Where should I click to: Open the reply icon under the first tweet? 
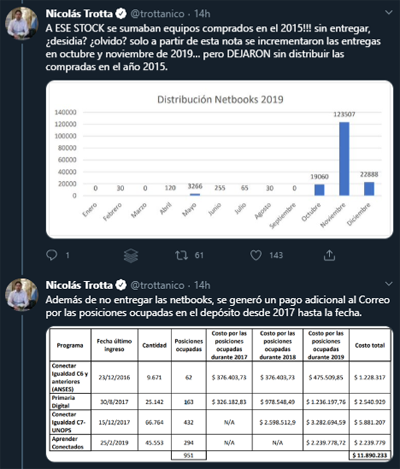pyautogui.click(x=52, y=255)
